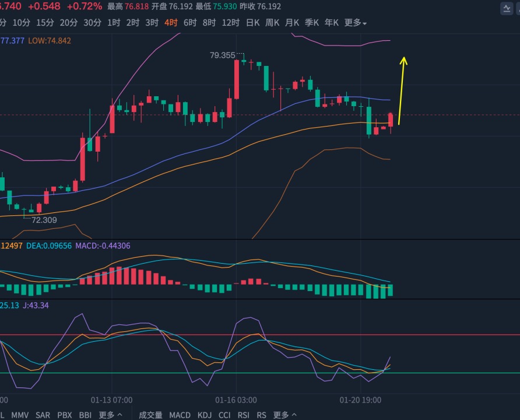Image resolution: width=520 pixels, height=420 pixels.
Task: Click the 最高 76.818 high value
Action: (128, 6)
